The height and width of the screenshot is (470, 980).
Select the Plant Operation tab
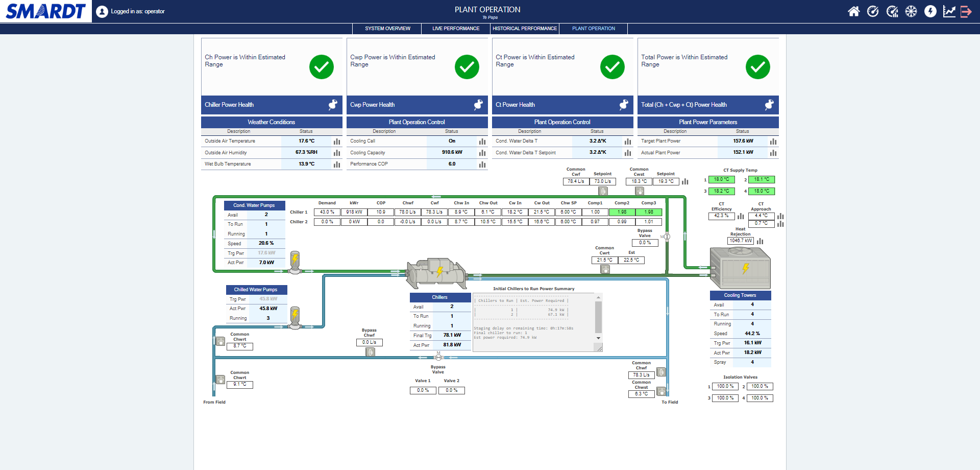pos(594,29)
